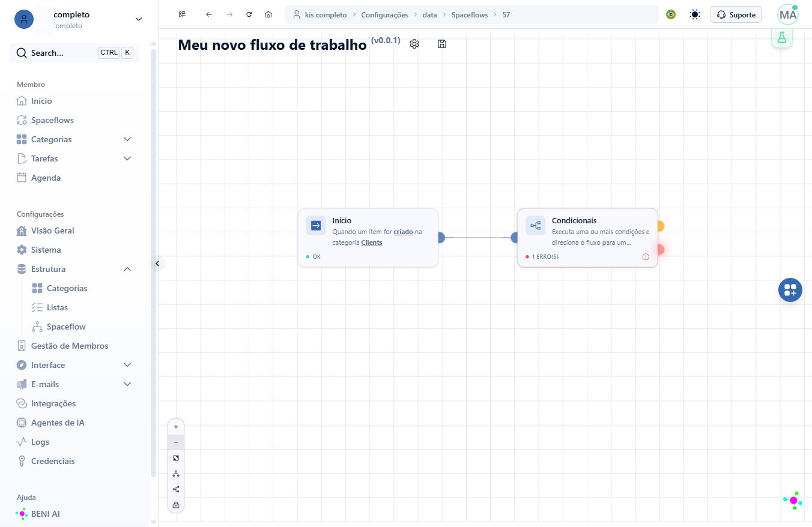Image resolution: width=812 pixels, height=527 pixels.
Task: Go to home via the house icon in the top bar
Action: [268, 14]
